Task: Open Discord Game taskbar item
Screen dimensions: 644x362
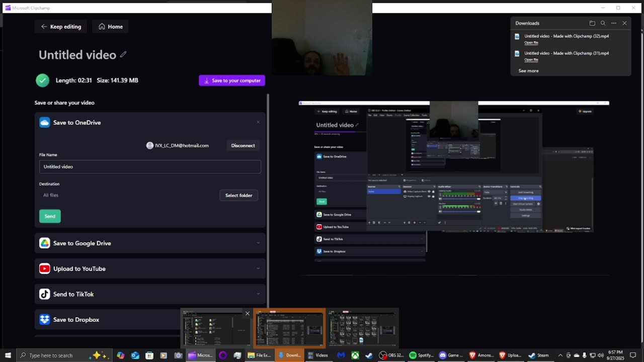Action: pyautogui.click(x=451, y=355)
